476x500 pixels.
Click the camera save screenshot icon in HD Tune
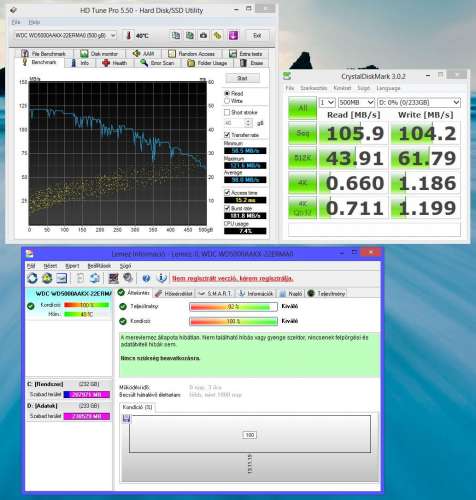pos(203,35)
